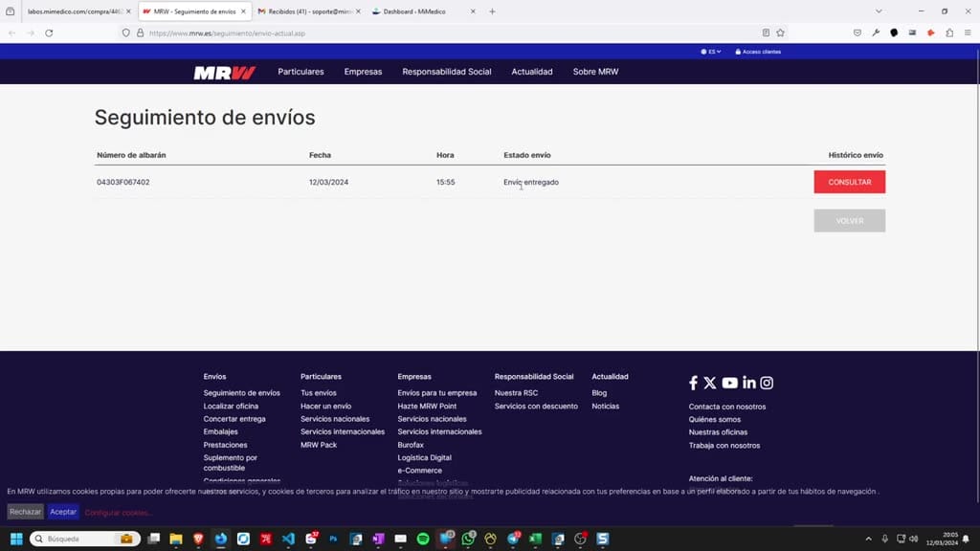Open Excel from the taskbar
This screenshot has height=551, width=980.
(x=536, y=539)
